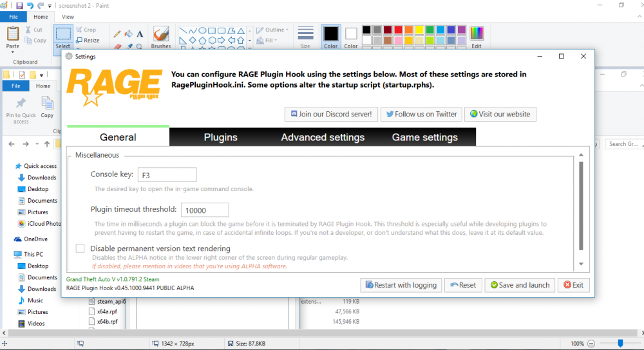Choose the green palette swatch
644x350 pixels.
click(430, 30)
